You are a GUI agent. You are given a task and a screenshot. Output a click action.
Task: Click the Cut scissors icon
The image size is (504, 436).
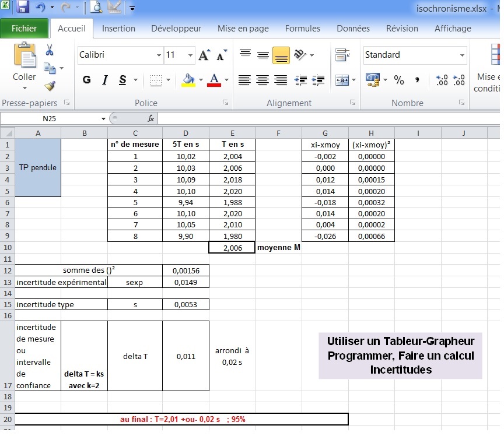pos(49,50)
